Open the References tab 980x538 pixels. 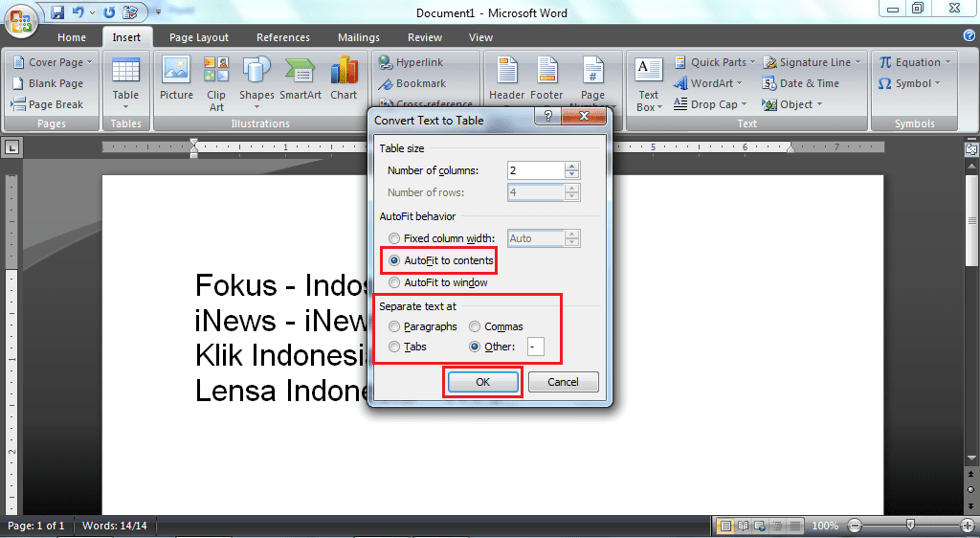tap(283, 37)
